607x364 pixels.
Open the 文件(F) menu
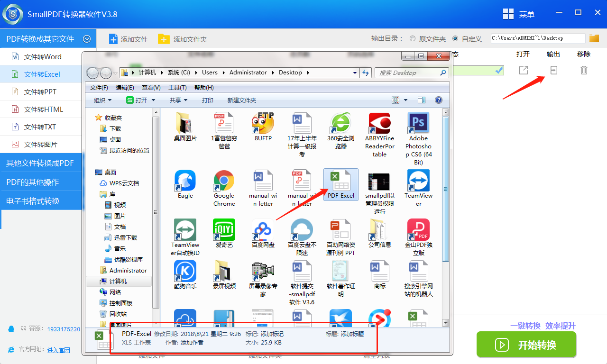99,88
